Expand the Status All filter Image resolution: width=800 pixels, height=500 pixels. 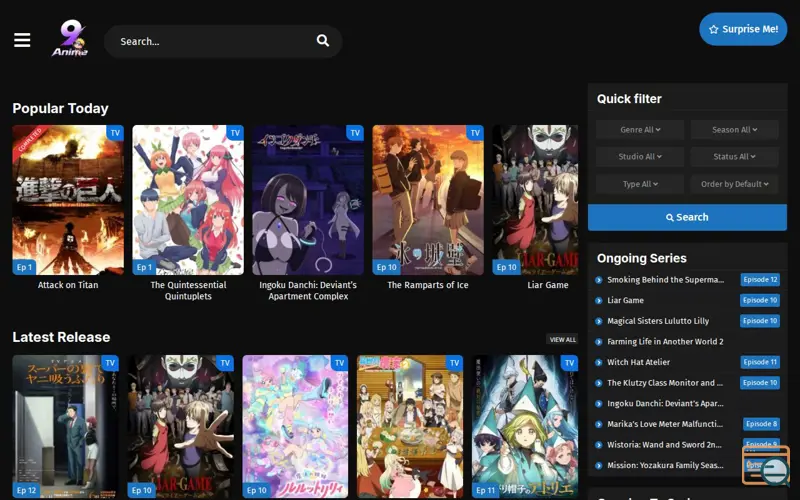coord(734,157)
